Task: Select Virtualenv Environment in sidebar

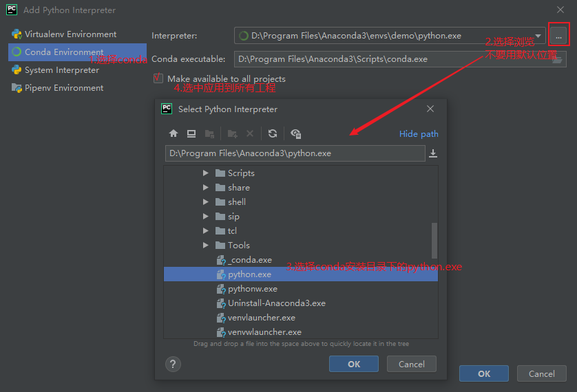Action: click(x=77, y=34)
